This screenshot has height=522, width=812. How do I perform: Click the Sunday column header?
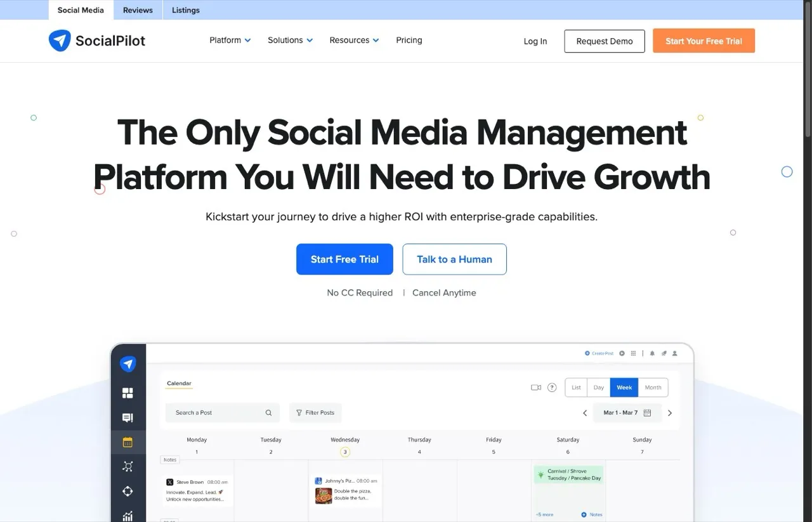pos(642,440)
